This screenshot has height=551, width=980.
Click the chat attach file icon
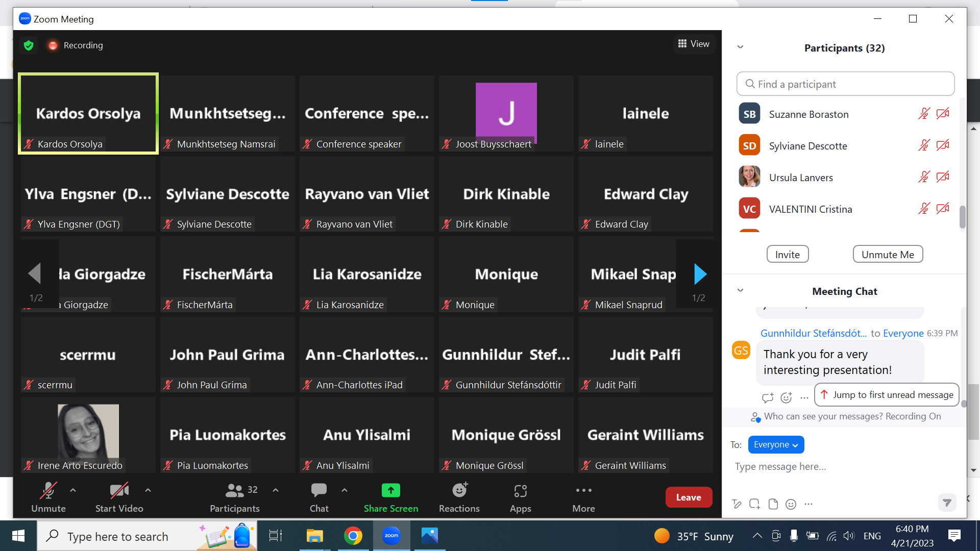[773, 504]
